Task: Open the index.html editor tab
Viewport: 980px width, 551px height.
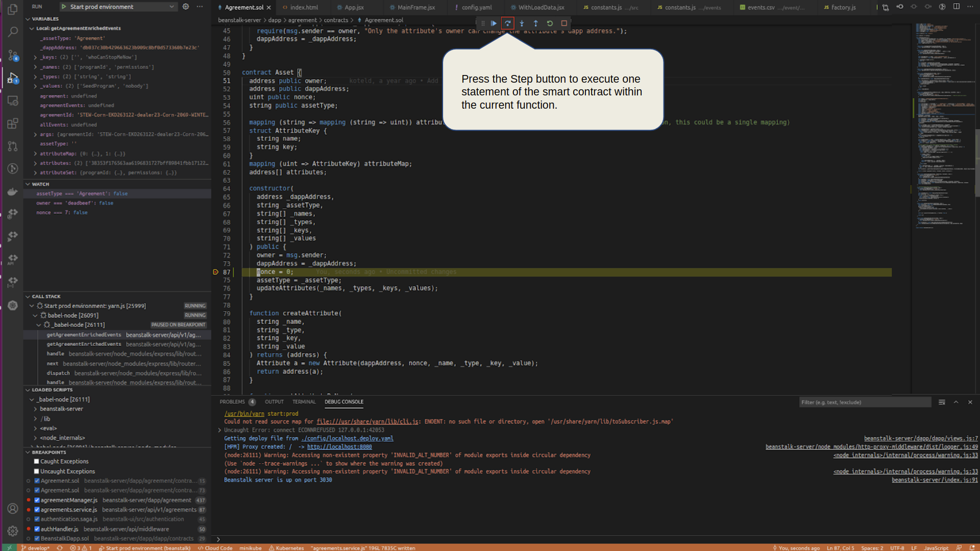Action: [304, 7]
